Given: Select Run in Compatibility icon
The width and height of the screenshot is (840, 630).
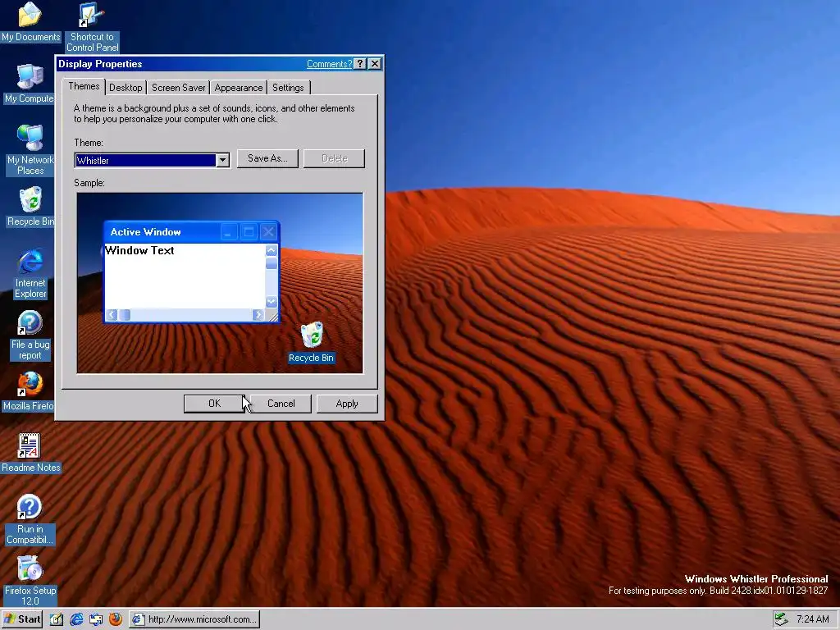Looking at the screenshot, I should (x=30, y=519).
